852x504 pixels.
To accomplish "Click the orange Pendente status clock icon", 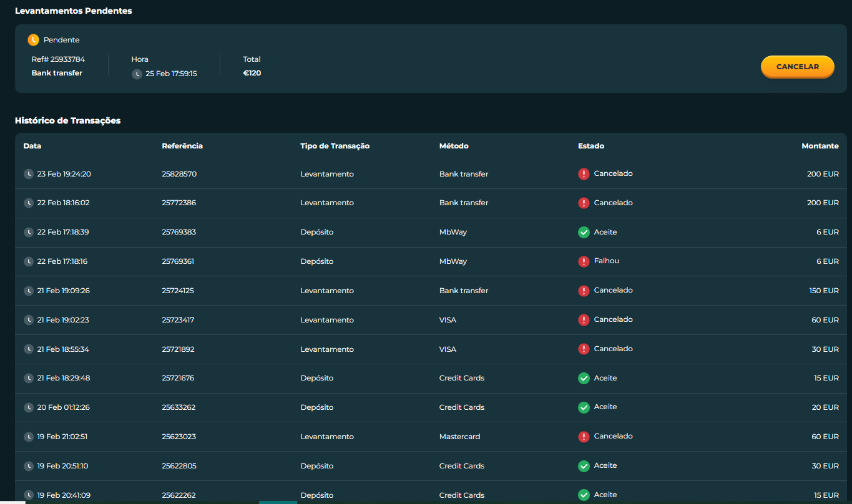I will [x=34, y=40].
